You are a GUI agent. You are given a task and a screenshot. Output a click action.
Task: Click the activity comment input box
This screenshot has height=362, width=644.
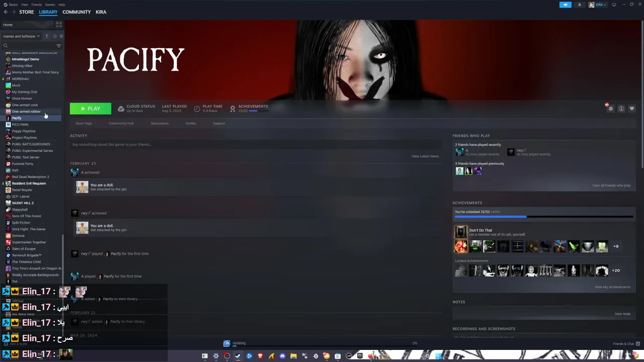coord(256,145)
